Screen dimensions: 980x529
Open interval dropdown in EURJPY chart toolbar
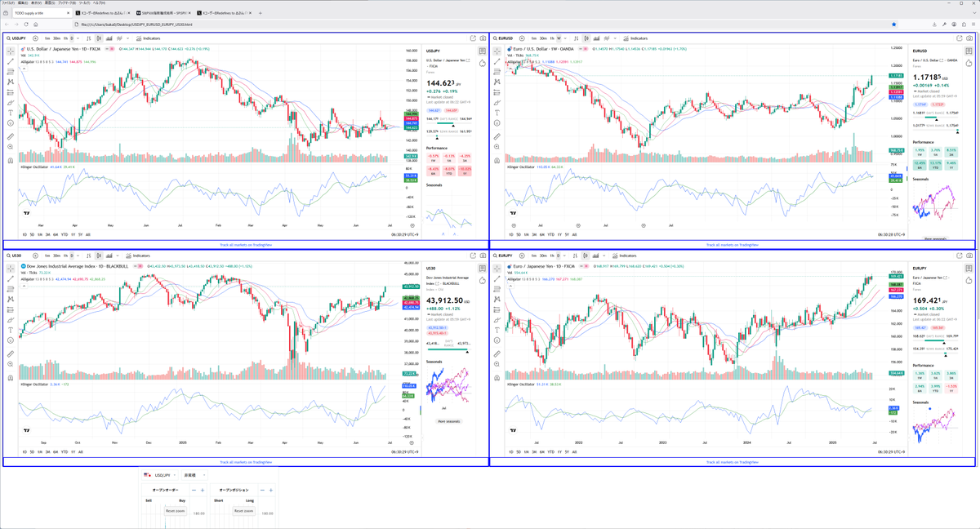point(565,256)
